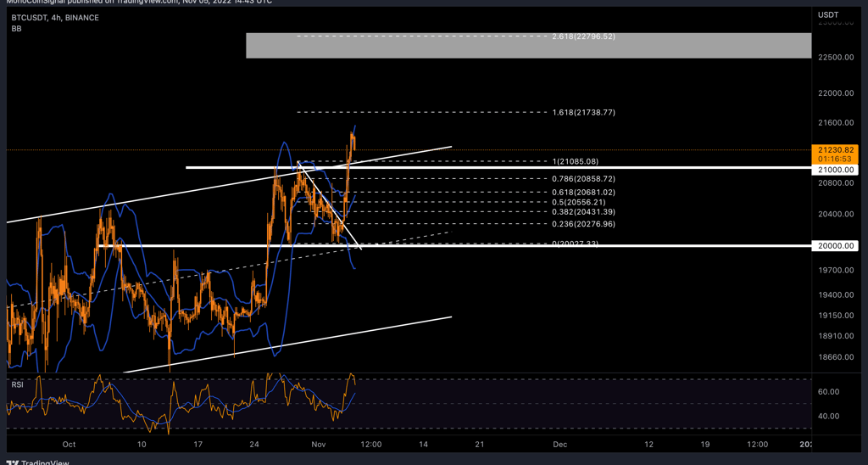Click the 22000.00 price axis tick
868x465 pixels.
[835, 93]
